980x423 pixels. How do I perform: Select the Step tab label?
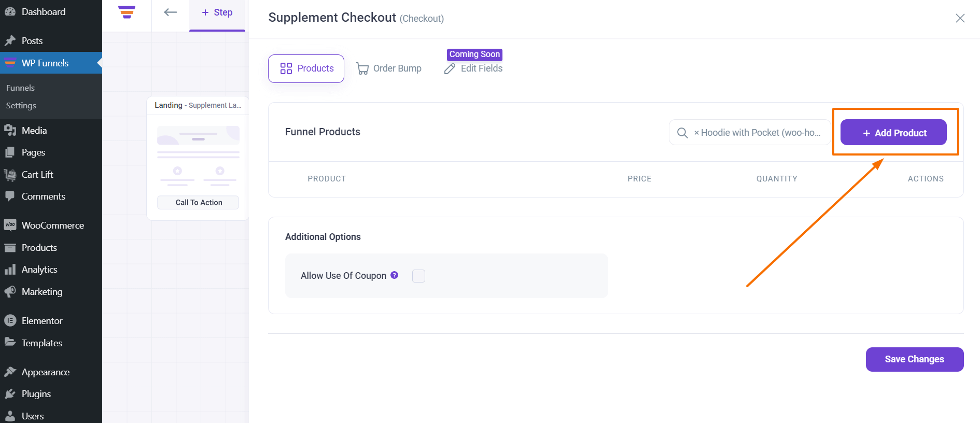tap(223, 12)
